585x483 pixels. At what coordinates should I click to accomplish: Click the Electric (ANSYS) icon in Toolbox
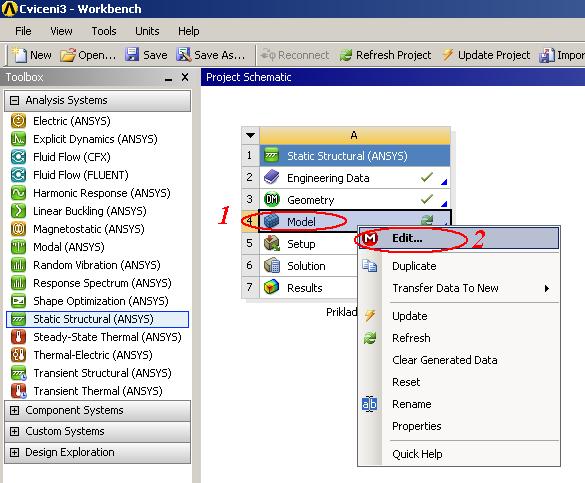[18, 121]
